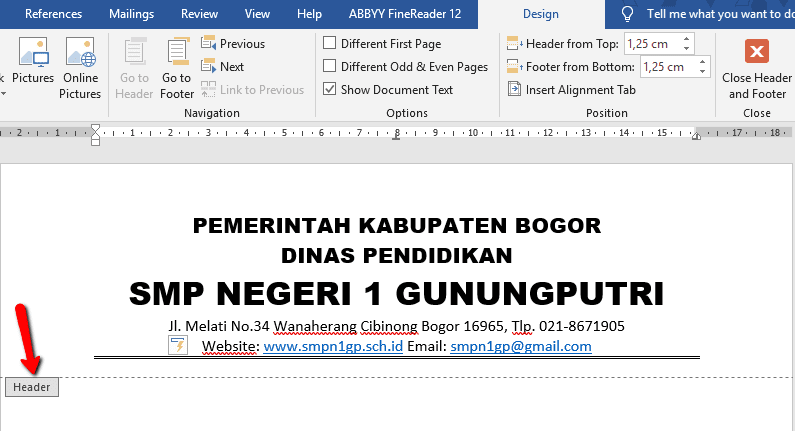Open Online Pictures insert tool
This screenshot has width=795, height=431.
point(80,68)
